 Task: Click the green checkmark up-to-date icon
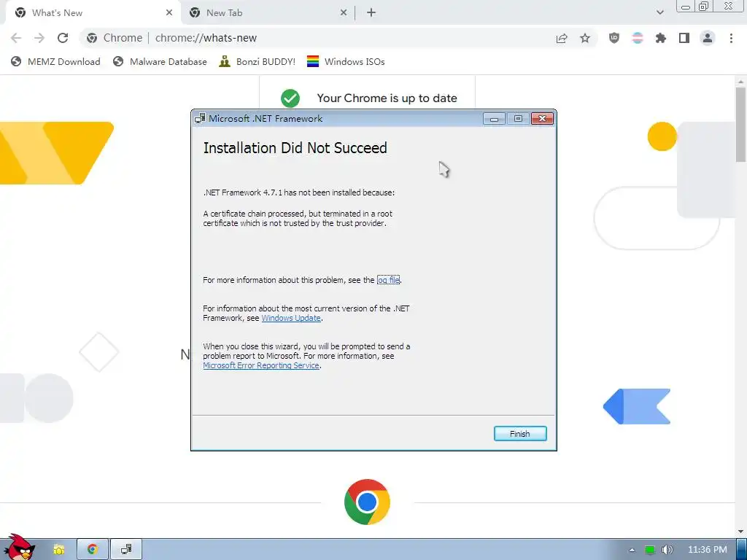click(x=290, y=98)
